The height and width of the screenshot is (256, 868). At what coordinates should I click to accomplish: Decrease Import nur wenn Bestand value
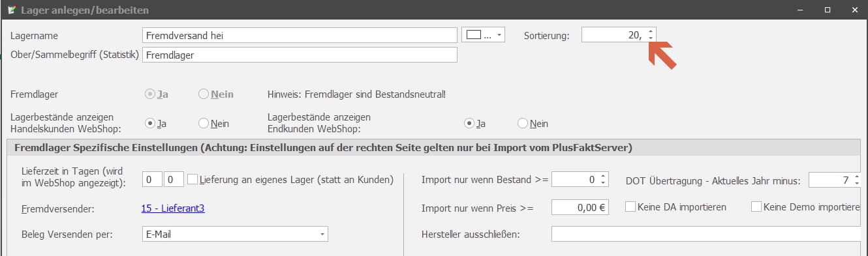(604, 184)
